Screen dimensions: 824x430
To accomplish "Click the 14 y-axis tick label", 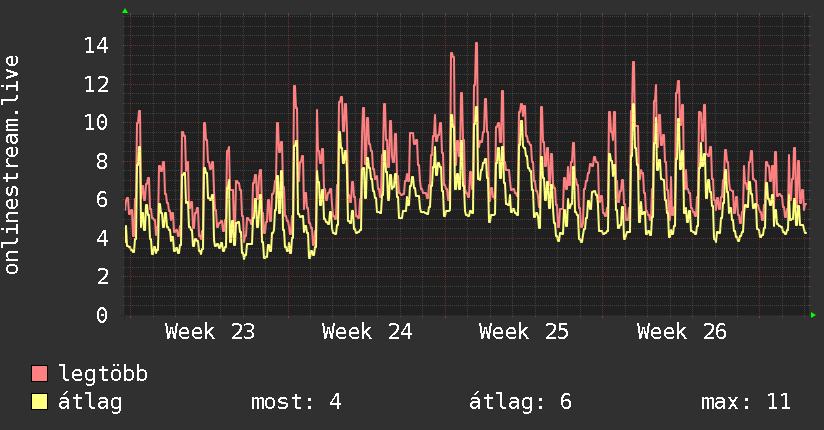I will point(96,46).
